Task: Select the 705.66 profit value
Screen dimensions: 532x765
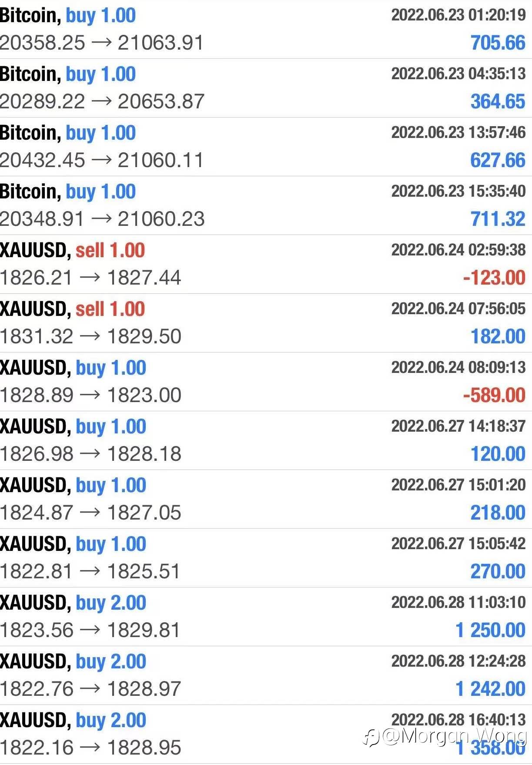Action: (x=498, y=43)
